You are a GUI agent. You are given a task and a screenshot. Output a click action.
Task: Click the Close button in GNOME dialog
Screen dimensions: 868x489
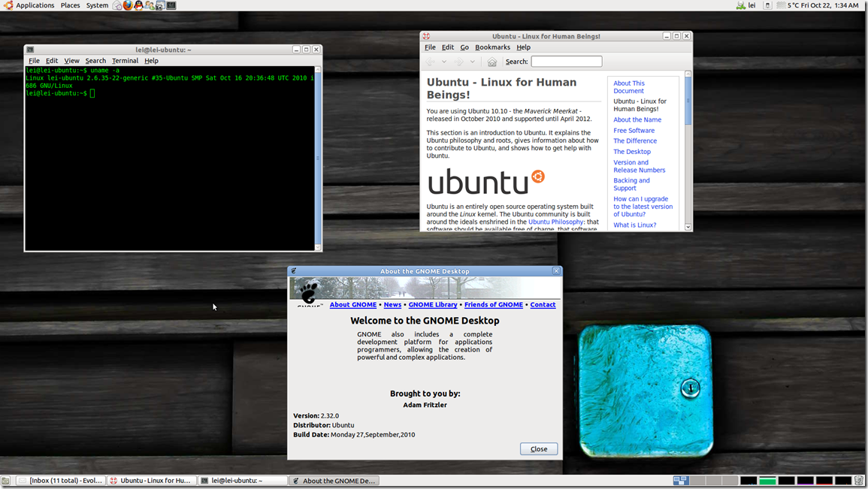(539, 448)
